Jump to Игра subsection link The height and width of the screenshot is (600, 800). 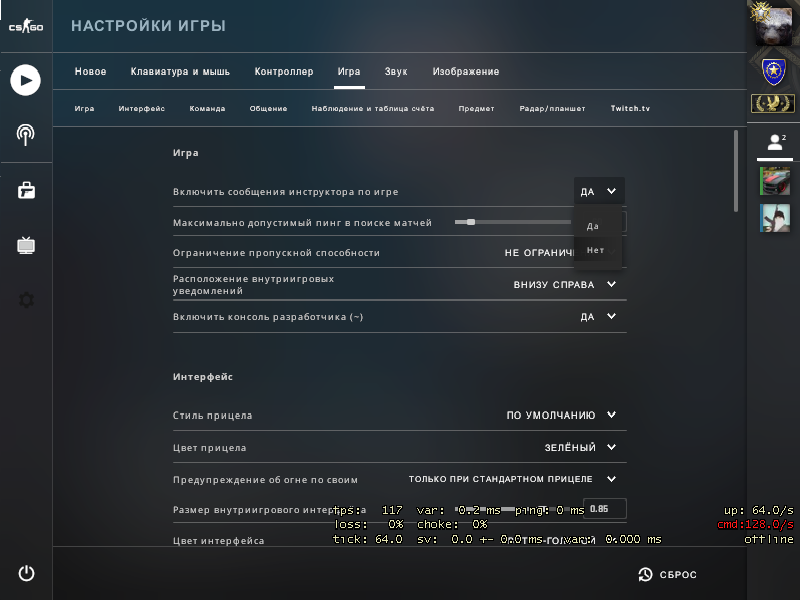[84, 108]
